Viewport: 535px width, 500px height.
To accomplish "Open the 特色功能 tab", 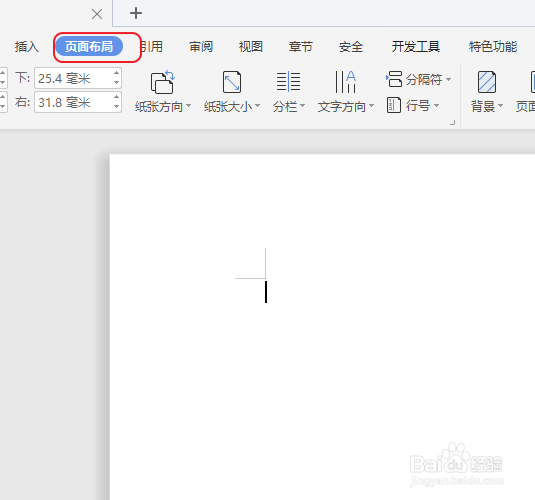I will pyautogui.click(x=493, y=47).
